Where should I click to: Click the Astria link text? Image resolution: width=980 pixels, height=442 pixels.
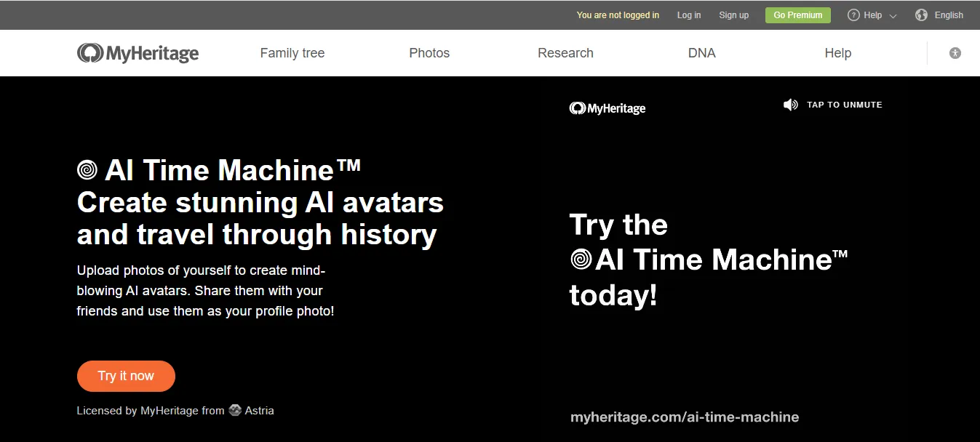coord(260,410)
